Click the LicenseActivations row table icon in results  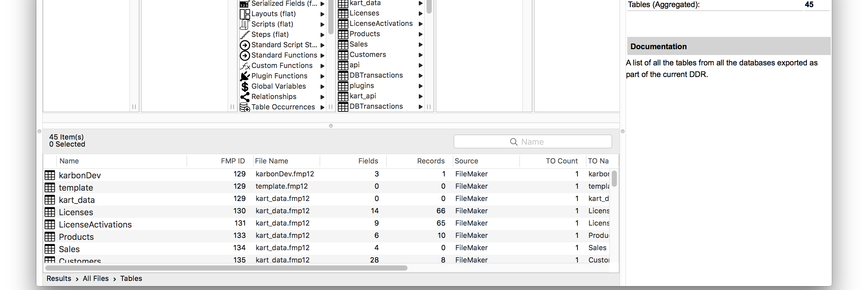pyautogui.click(x=49, y=224)
